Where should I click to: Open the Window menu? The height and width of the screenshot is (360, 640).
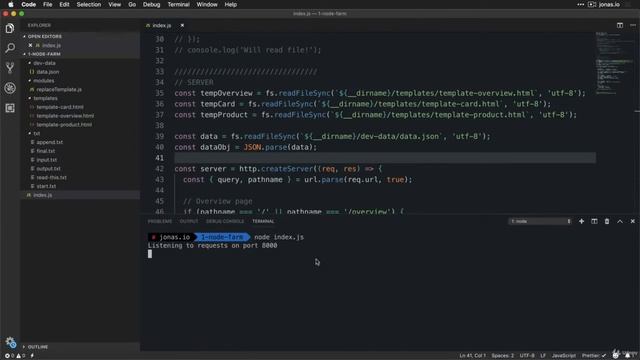[207, 4]
